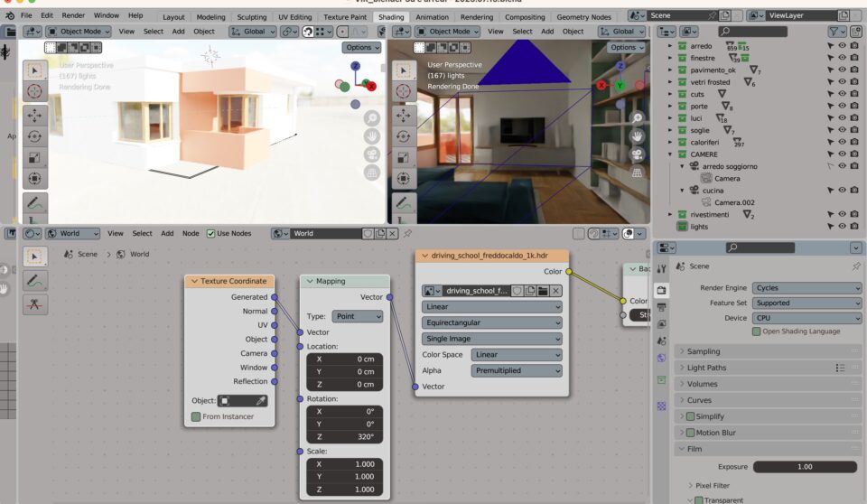Open the Equirectangular projection dropdown
867x504 pixels.
click(x=492, y=322)
